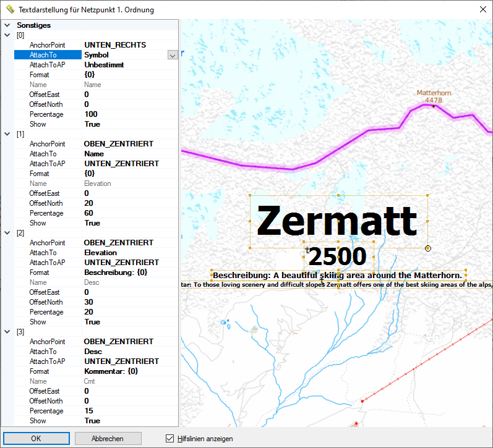Click the ruler icon in the title bar

pos(11,9)
